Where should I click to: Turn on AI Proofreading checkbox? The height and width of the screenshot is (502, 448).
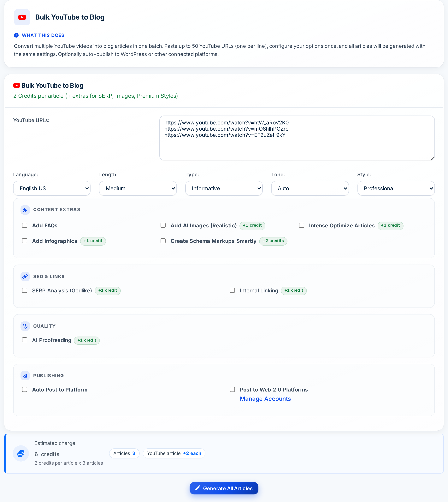point(25,340)
